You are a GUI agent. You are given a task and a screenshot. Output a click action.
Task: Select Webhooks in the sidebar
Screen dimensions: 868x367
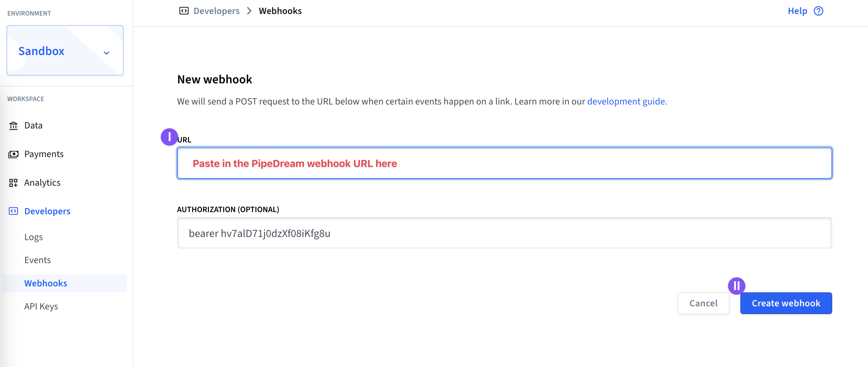(x=65, y=283)
